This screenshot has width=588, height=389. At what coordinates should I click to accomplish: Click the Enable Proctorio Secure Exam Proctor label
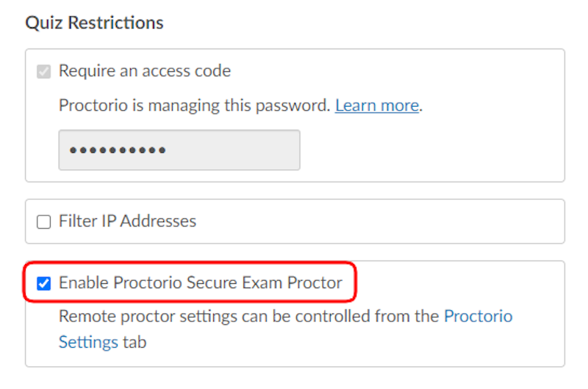(x=201, y=282)
